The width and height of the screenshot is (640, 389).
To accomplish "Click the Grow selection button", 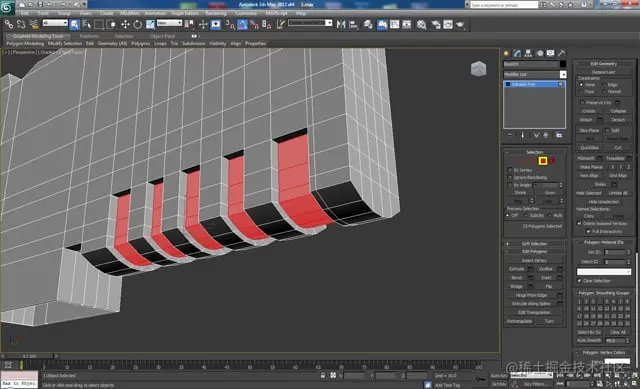I will pyautogui.click(x=550, y=193).
